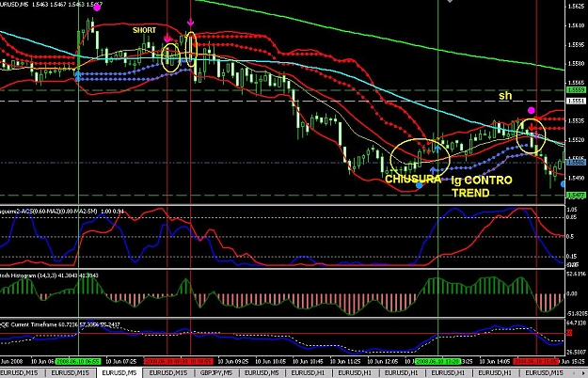The width and height of the screenshot is (588, 378).
Task: Click the 1.5595 price scale value
Action: click(x=577, y=44)
